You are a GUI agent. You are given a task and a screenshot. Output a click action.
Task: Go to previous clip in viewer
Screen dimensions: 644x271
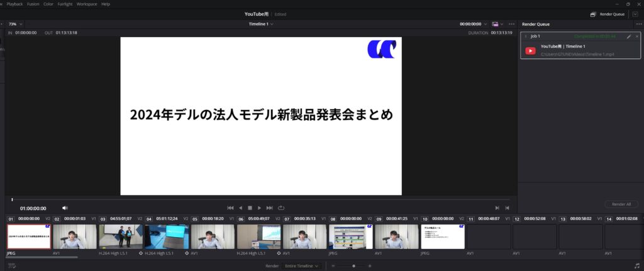(508, 208)
